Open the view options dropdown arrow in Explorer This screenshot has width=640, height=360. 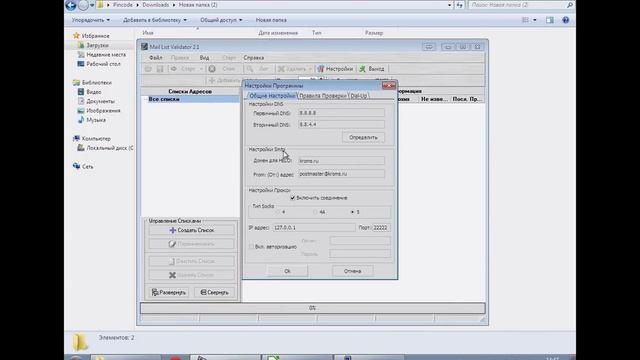click(535, 20)
